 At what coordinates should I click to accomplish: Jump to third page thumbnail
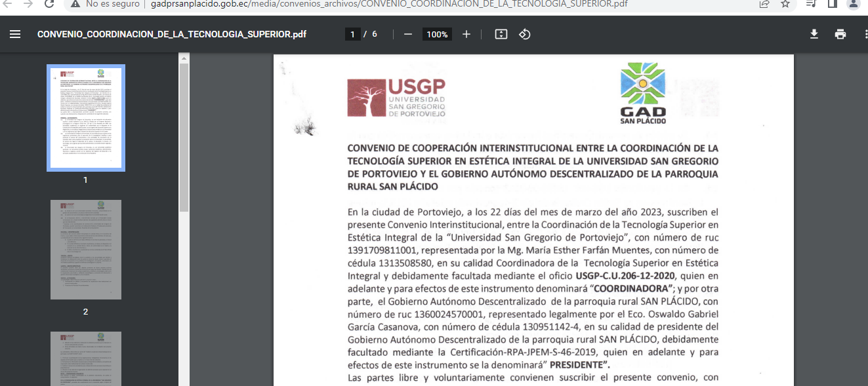click(x=85, y=358)
